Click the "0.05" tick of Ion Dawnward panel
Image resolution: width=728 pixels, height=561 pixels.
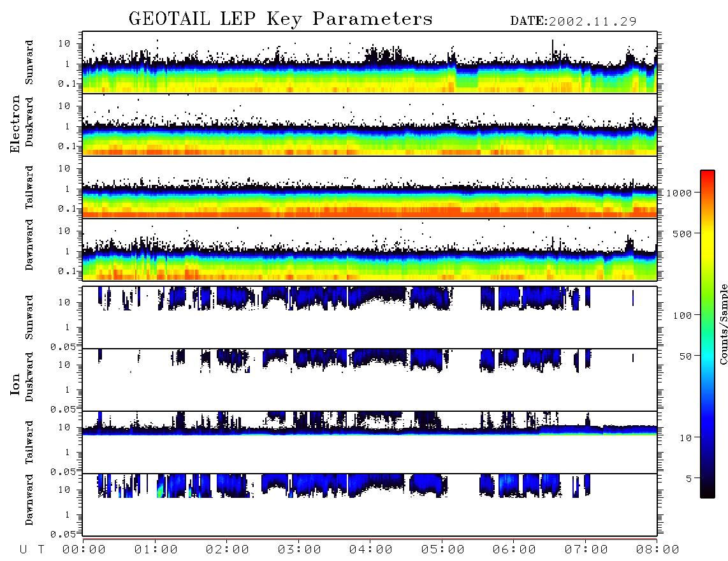pyautogui.click(x=63, y=534)
